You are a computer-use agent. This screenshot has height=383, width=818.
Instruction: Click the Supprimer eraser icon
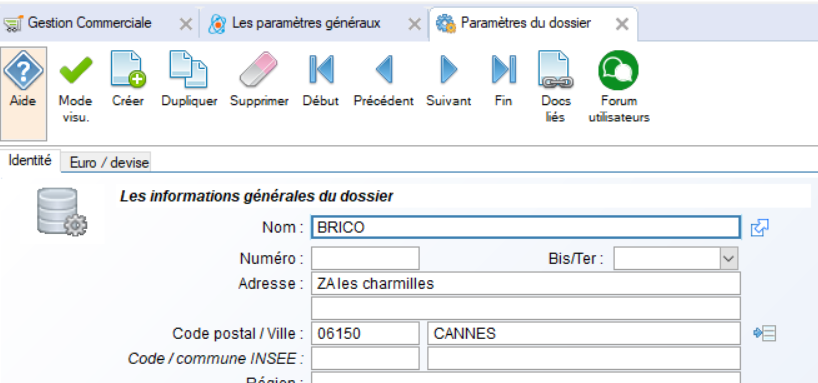point(259,79)
